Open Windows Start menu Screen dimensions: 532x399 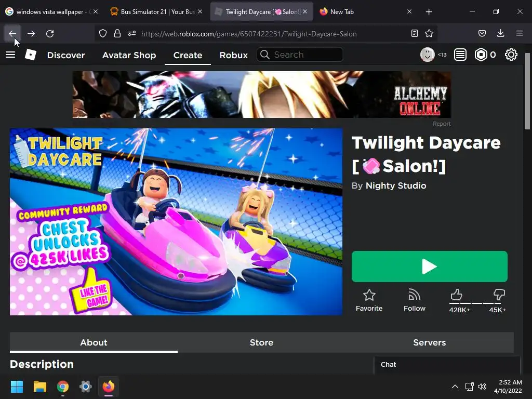pyautogui.click(x=17, y=387)
